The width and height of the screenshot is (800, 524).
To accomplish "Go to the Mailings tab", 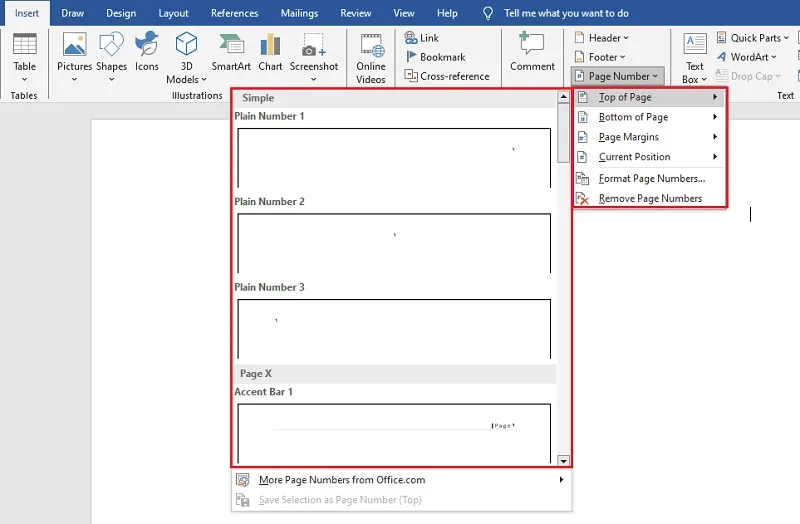I will [299, 13].
